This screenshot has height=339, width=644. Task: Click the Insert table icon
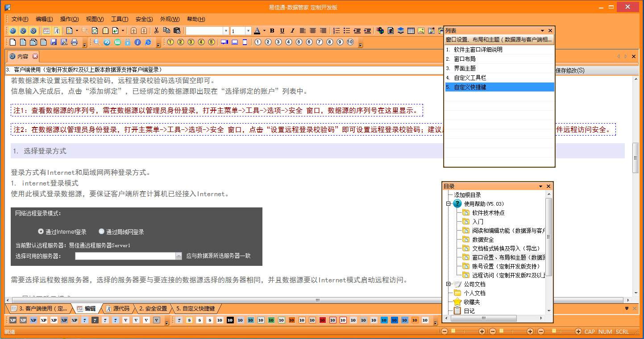(x=411, y=31)
